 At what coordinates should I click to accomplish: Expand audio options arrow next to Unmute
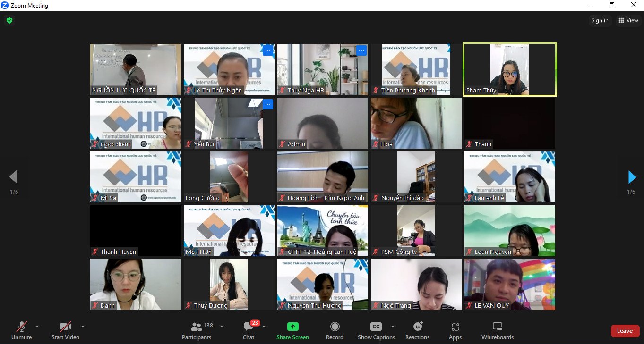click(x=37, y=327)
